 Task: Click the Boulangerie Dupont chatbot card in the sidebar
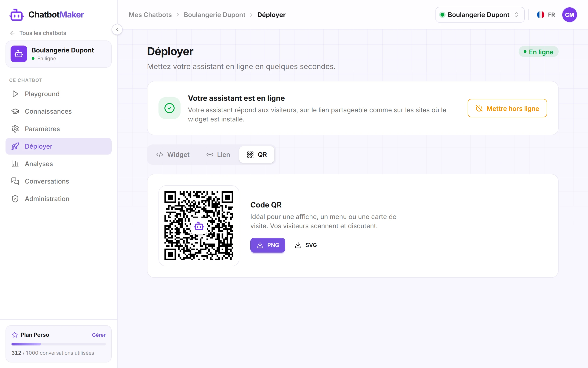coord(59,54)
